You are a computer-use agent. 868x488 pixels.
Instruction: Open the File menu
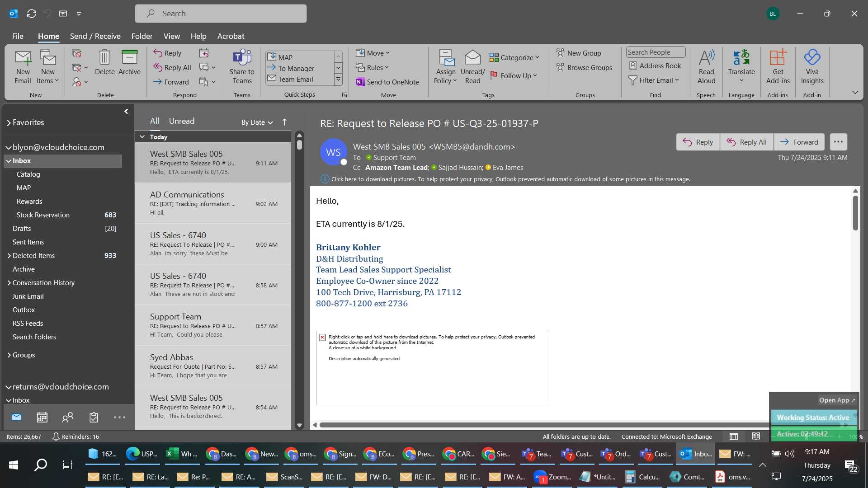click(18, 36)
